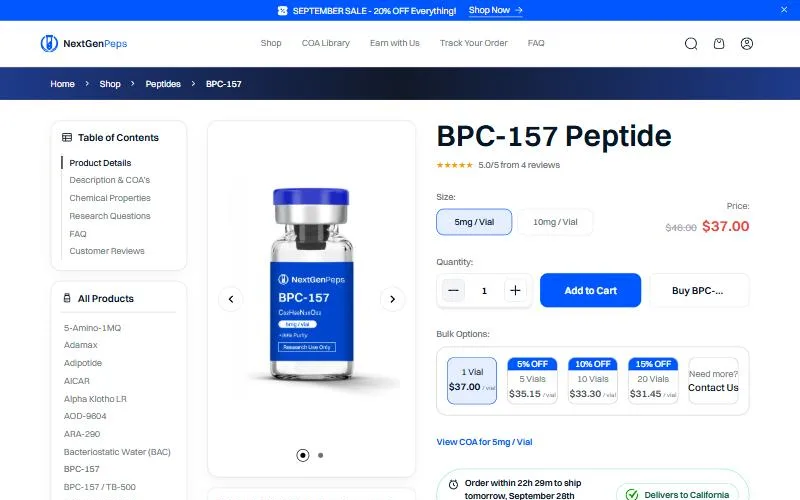Select the second carousel dot indicator
Screen dimensions: 800x500
click(x=320, y=455)
